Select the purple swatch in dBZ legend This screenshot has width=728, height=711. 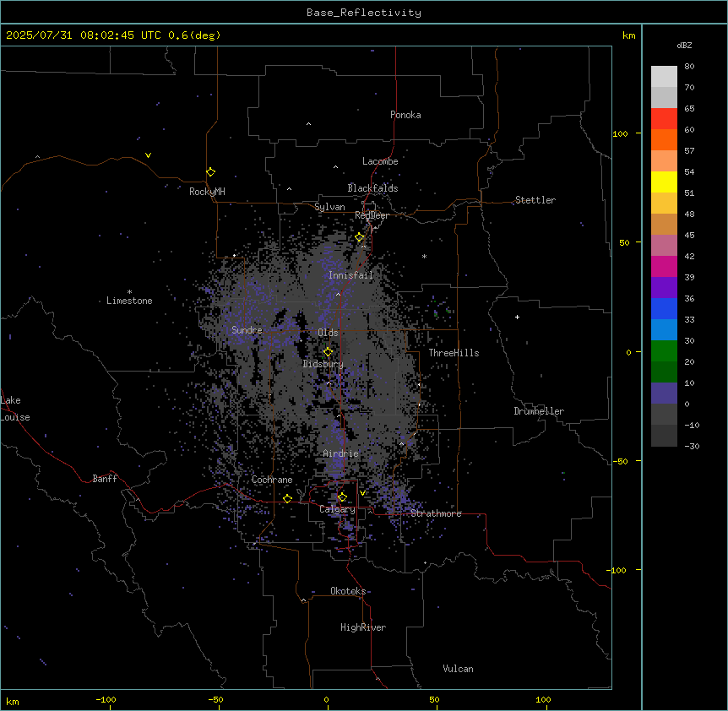coord(664,287)
